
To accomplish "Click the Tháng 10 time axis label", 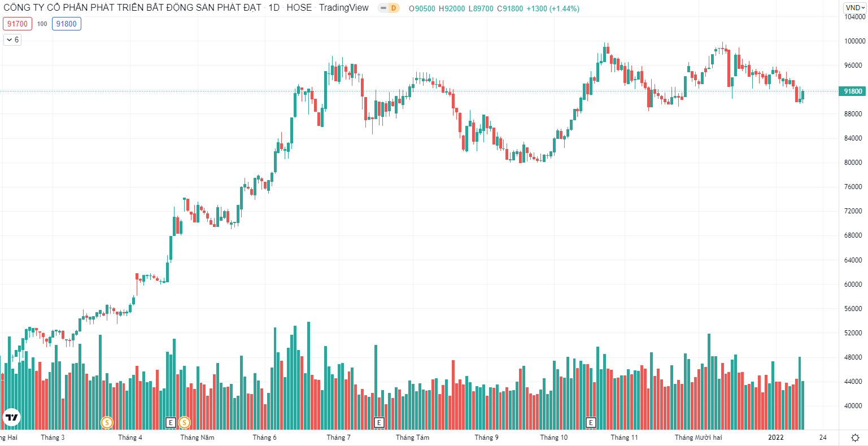I will [x=553, y=438].
